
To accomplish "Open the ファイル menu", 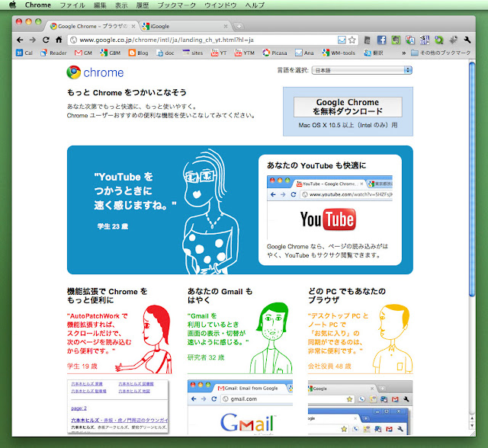I will pyautogui.click(x=72, y=5).
